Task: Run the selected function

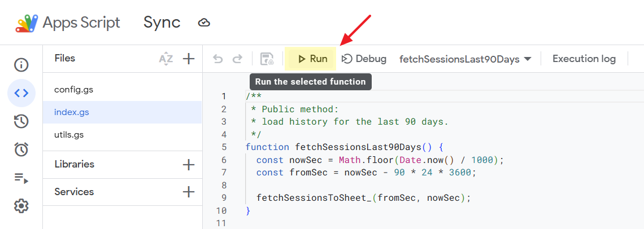Action: click(x=312, y=59)
